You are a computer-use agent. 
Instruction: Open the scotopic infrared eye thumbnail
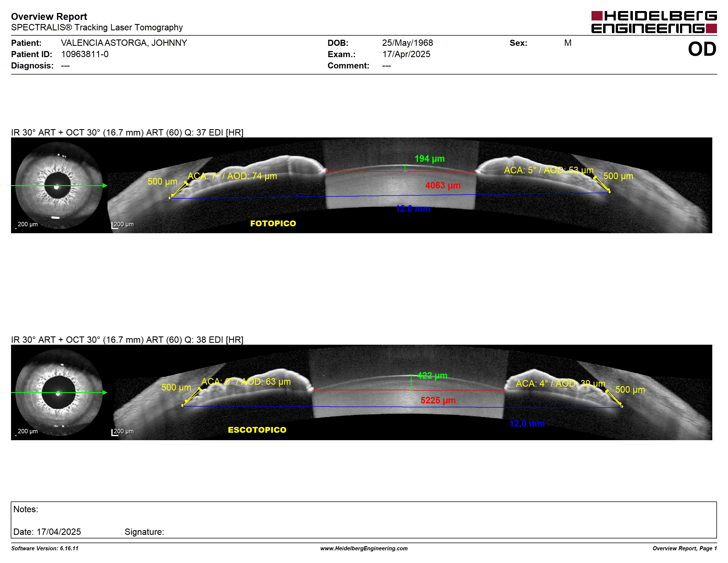click(59, 392)
